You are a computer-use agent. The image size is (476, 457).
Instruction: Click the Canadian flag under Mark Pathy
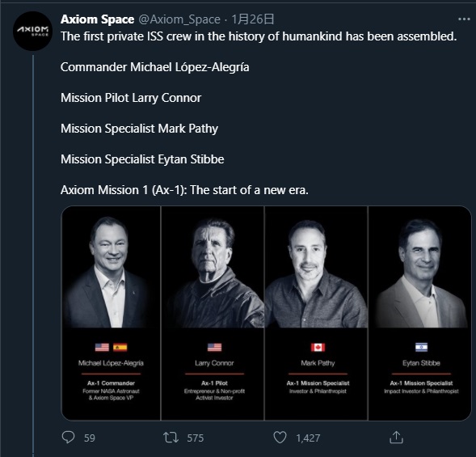coord(318,347)
